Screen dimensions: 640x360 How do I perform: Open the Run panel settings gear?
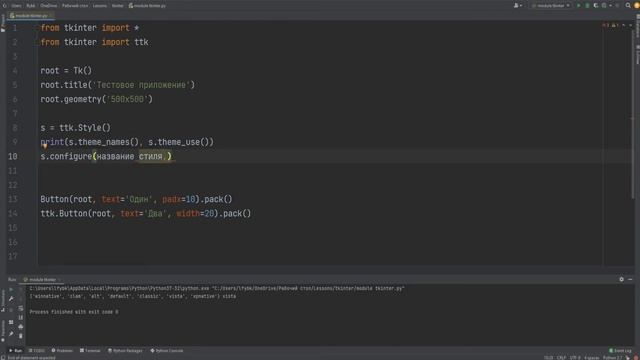click(621, 280)
